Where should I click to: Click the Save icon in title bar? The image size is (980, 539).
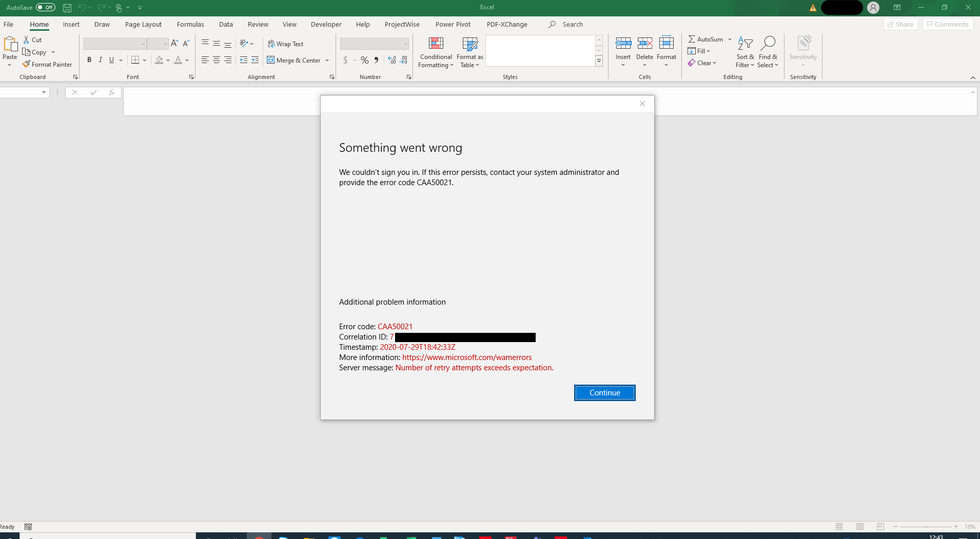(67, 8)
